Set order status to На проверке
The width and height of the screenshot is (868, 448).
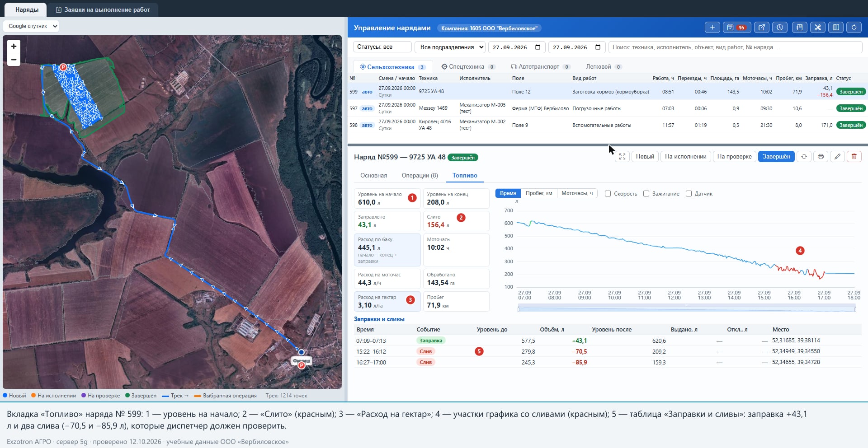coord(734,157)
